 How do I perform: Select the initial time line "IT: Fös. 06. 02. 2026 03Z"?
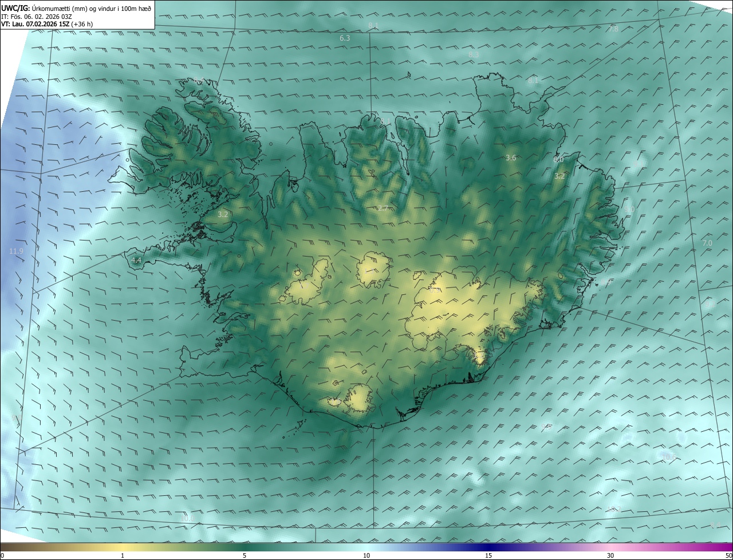(x=37, y=16)
